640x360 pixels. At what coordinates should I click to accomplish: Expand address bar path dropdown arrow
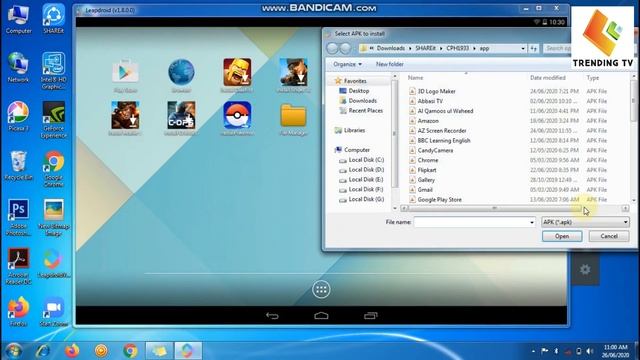click(523, 49)
